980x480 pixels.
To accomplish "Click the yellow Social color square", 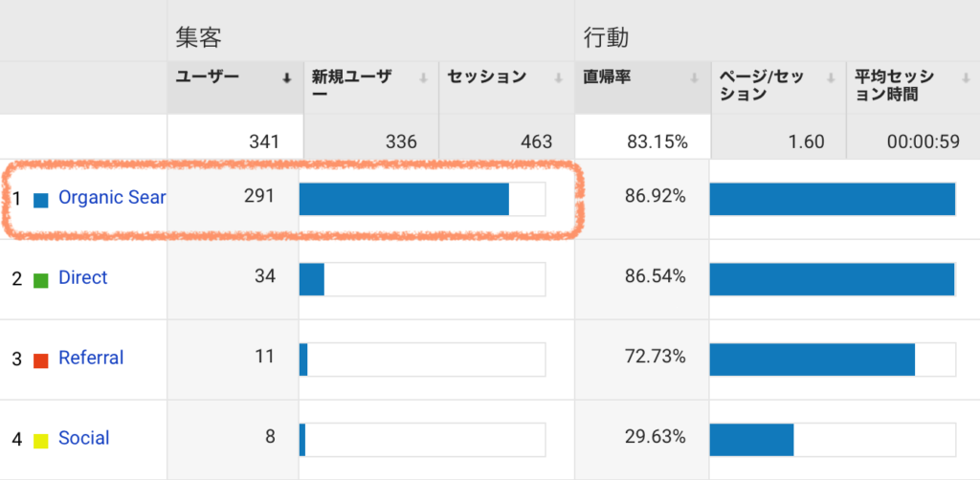I will pos(40,441).
